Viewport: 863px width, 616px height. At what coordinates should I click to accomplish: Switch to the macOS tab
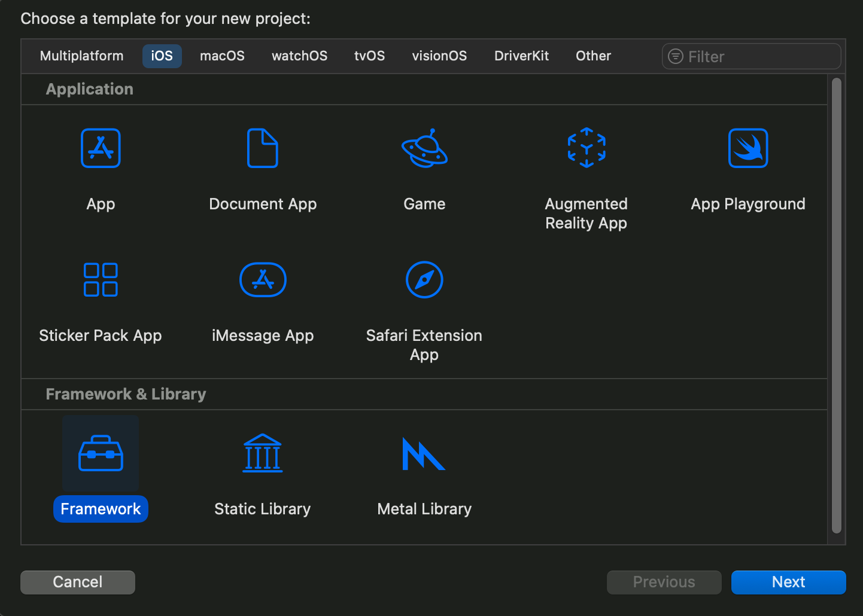tap(222, 56)
